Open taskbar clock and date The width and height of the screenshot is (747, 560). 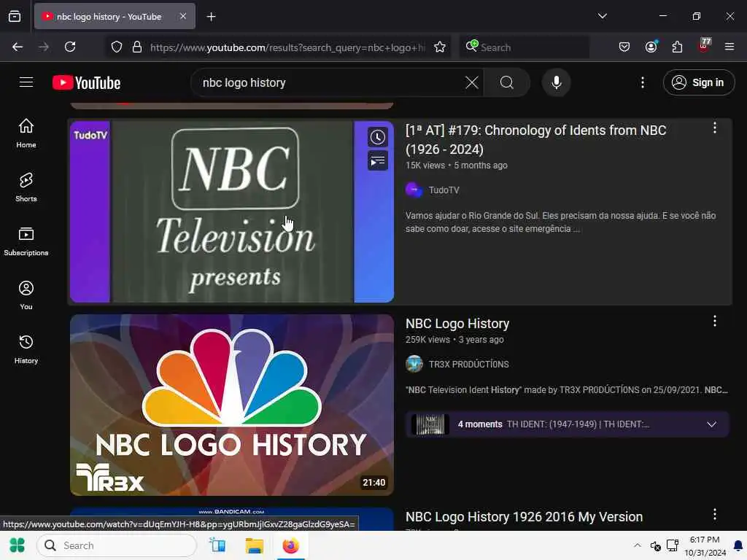point(705,545)
